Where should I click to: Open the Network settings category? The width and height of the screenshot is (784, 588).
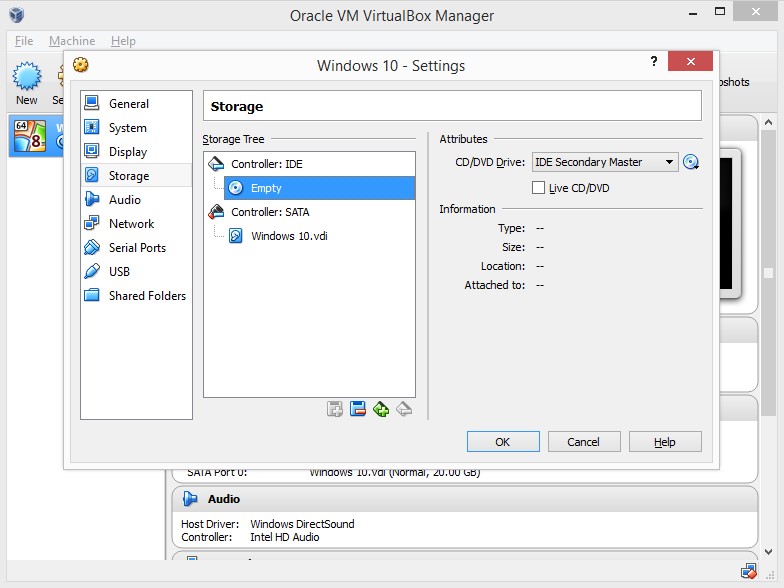[136, 224]
